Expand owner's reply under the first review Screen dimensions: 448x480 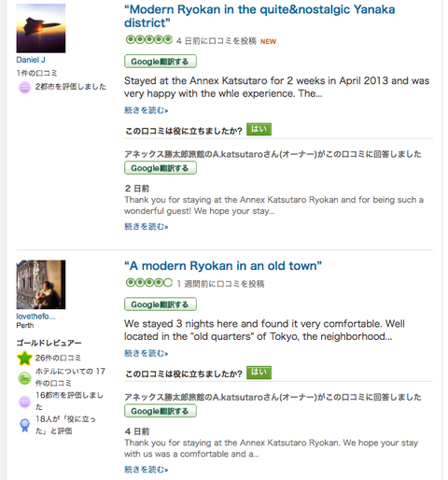146,226
